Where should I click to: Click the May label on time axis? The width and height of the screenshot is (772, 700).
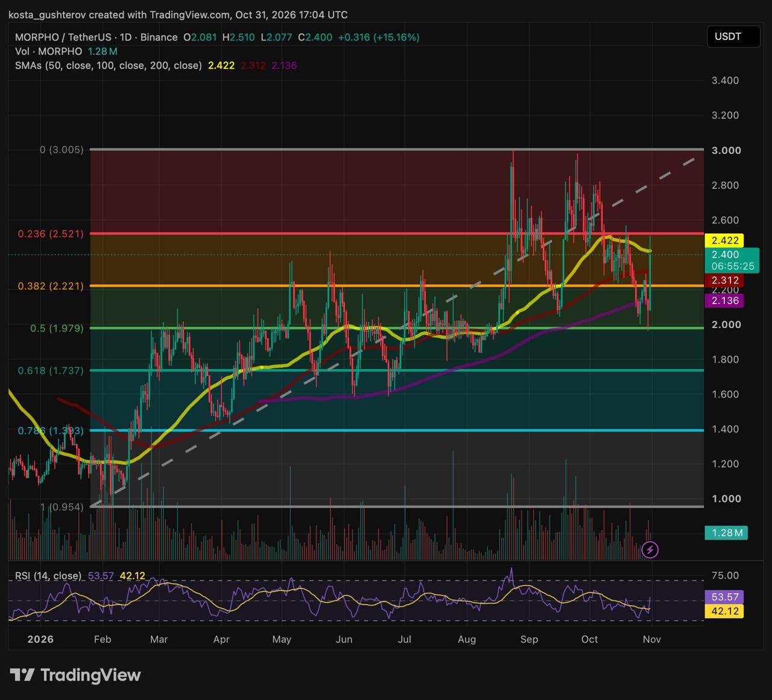(282, 639)
